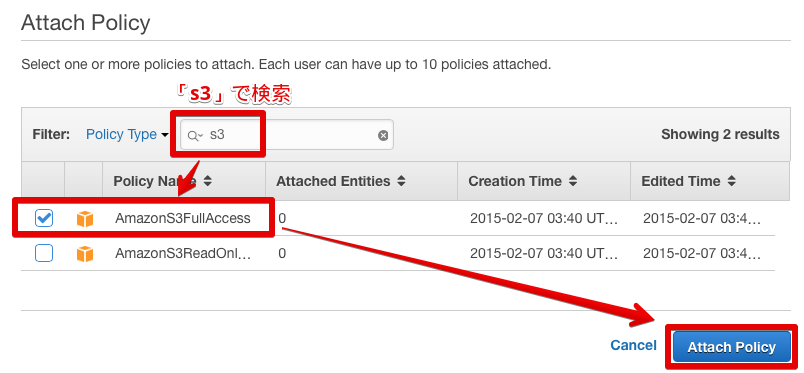The width and height of the screenshot is (804, 373).
Task: Click attached entities count for AmazonS3ReadOnly
Action: tap(282, 253)
